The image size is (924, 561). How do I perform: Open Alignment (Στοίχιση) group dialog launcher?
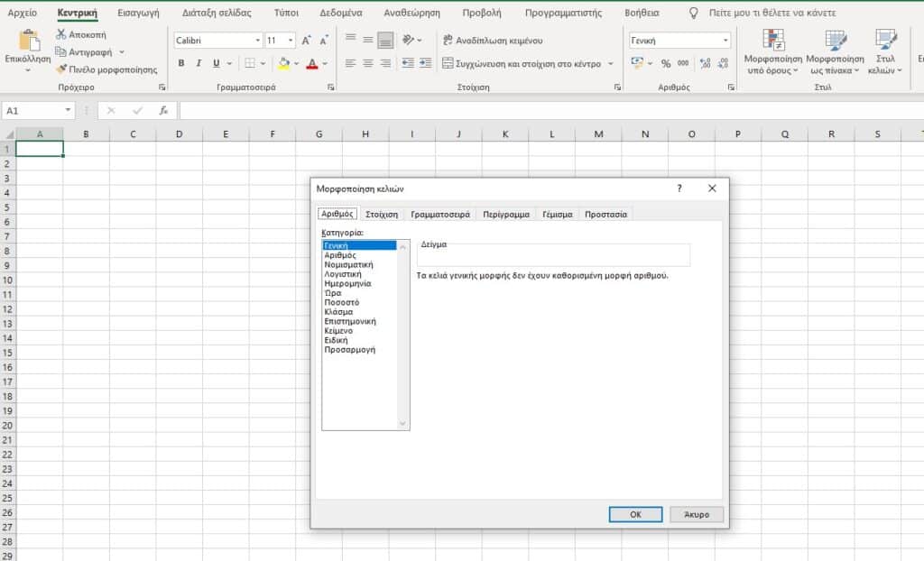click(x=617, y=87)
